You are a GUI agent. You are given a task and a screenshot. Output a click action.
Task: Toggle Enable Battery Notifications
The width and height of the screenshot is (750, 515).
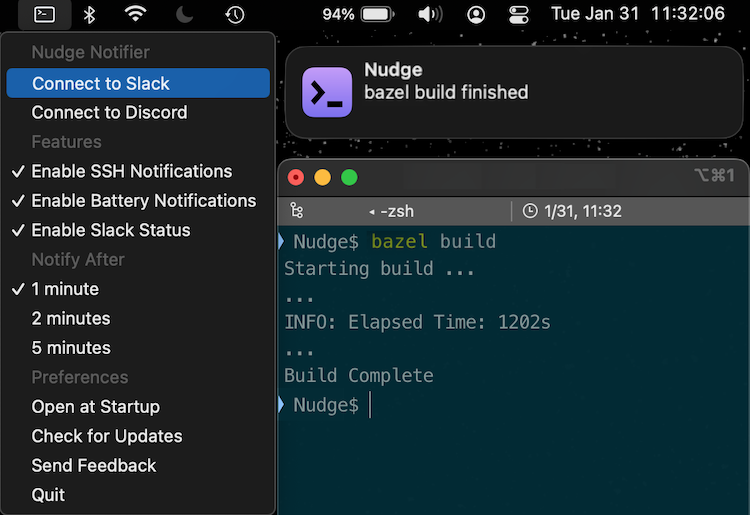[138, 201]
